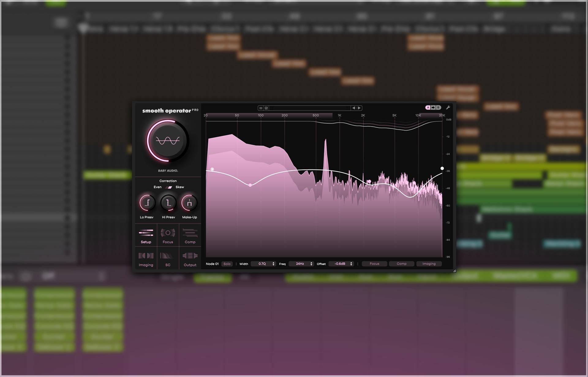The width and height of the screenshot is (588, 377).
Task: Click the Even correction label
Action: pyautogui.click(x=157, y=187)
